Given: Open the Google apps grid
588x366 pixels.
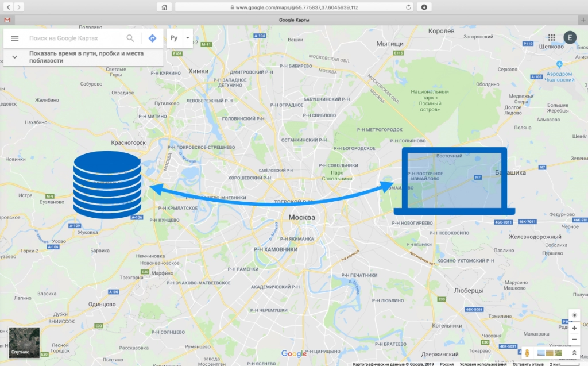Looking at the screenshot, I should click(x=551, y=37).
